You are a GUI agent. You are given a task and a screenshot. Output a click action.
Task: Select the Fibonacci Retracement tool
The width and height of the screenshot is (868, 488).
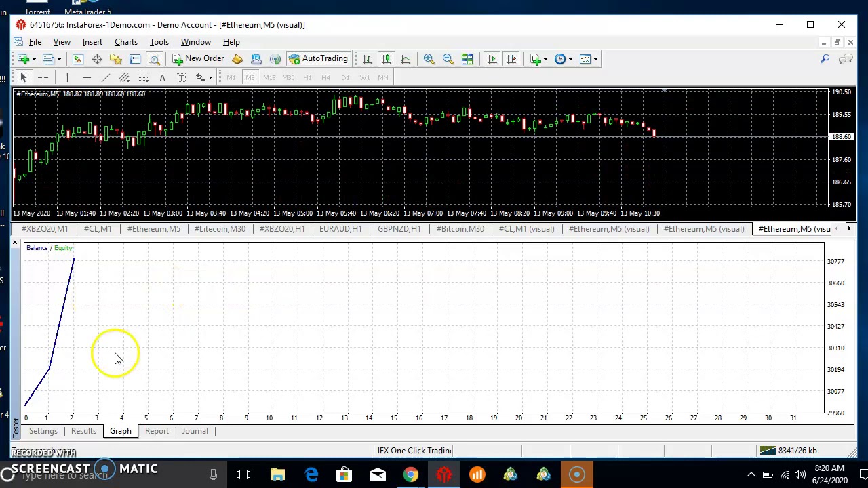143,77
